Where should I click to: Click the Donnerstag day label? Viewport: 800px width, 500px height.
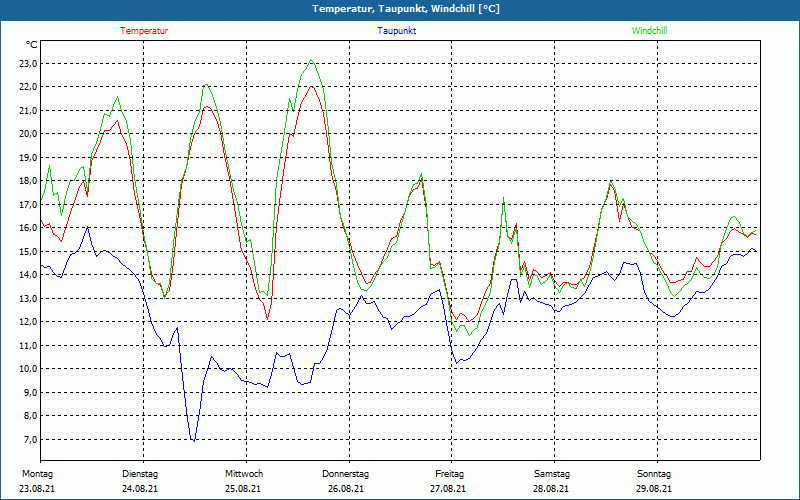click(345, 474)
